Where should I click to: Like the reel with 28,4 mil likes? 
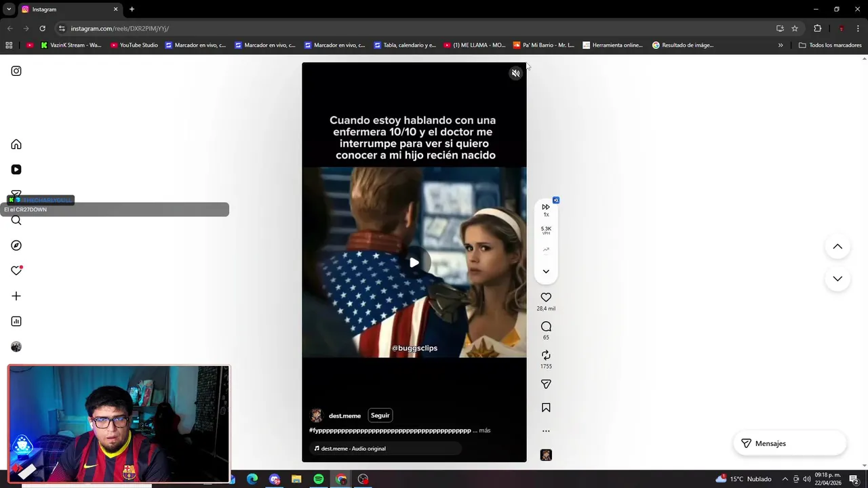coord(546,298)
